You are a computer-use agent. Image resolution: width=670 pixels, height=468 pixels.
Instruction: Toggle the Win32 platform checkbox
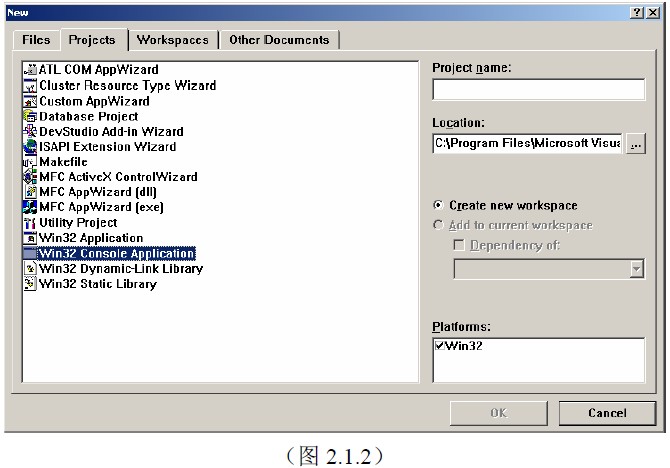(x=441, y=346)
